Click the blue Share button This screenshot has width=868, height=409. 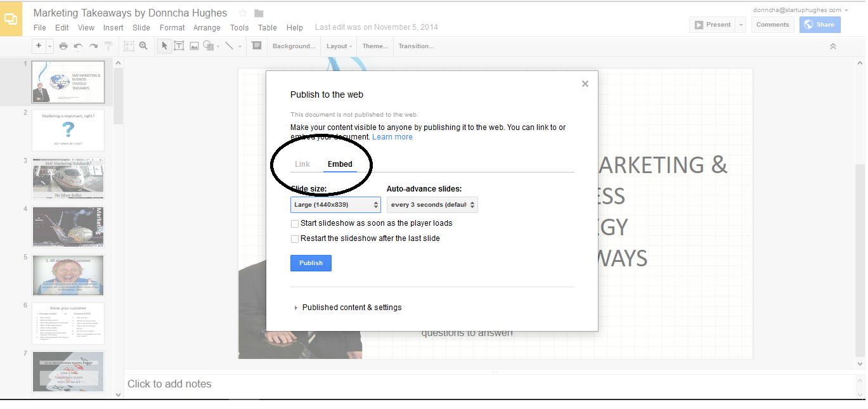pos(820,25)
